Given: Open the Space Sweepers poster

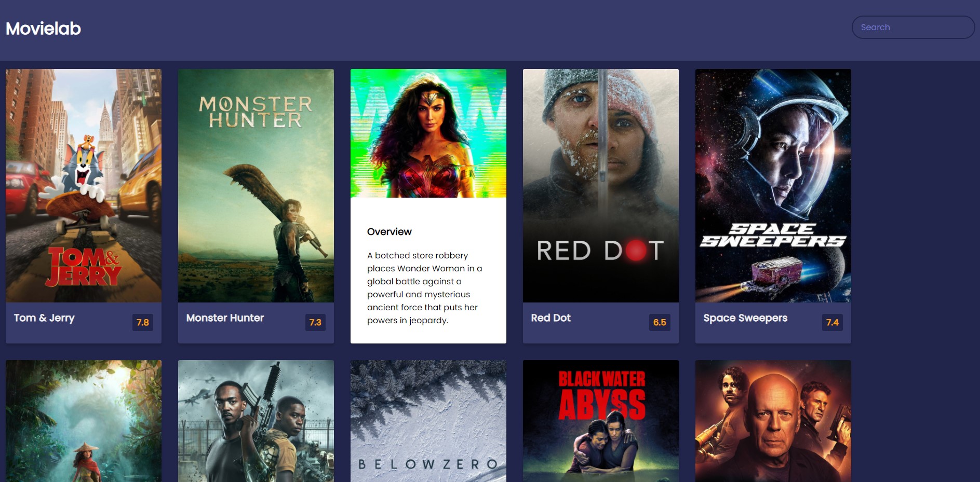Looking at the screenshot, I should 773,186.
